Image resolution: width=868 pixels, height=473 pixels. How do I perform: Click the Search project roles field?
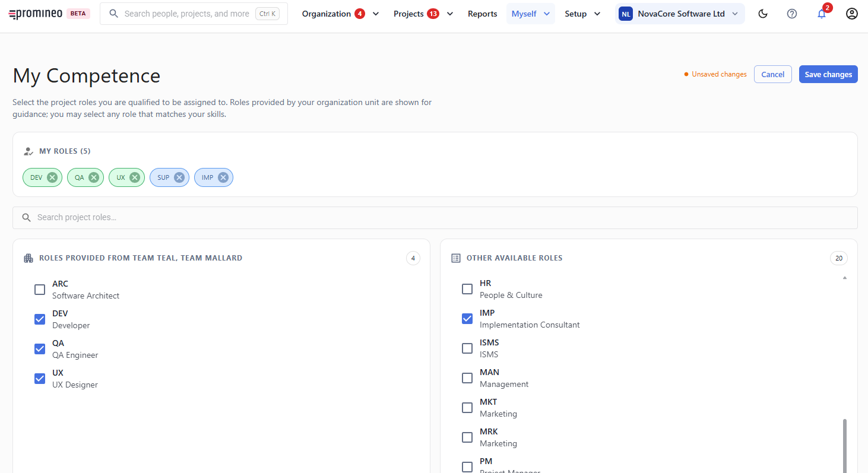[435, 218]
